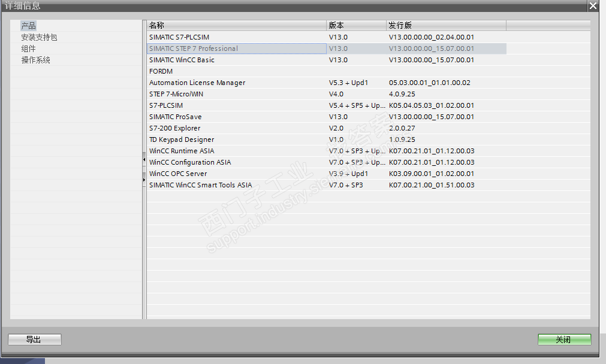The height and width of the screenshot is (364, 606).
Task: Select 产品 in the left list
Action: coord(29,26)
